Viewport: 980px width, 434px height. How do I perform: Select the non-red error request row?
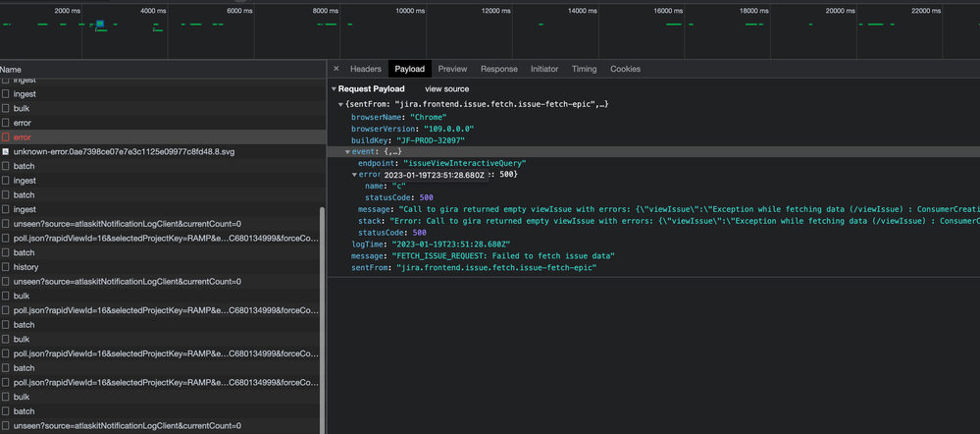coord(163,123)
